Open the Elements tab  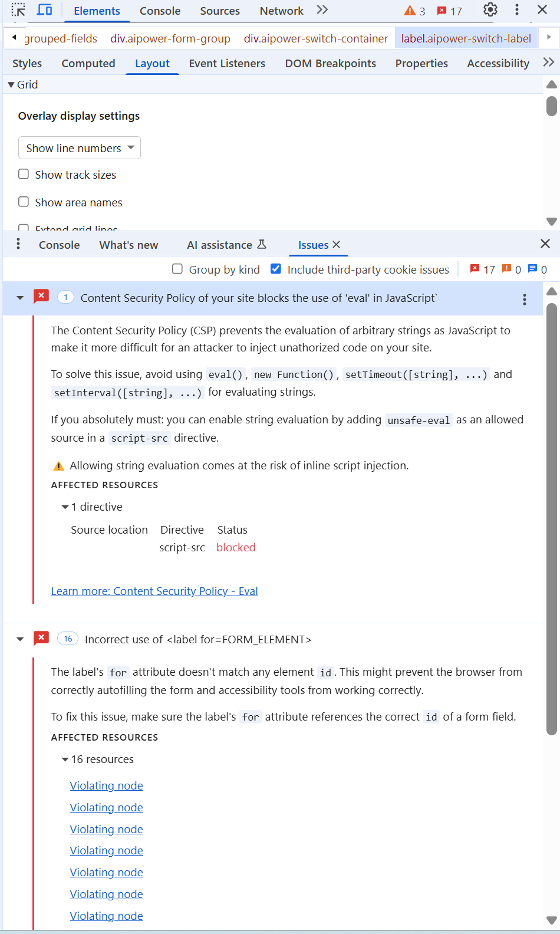point(97,11)
